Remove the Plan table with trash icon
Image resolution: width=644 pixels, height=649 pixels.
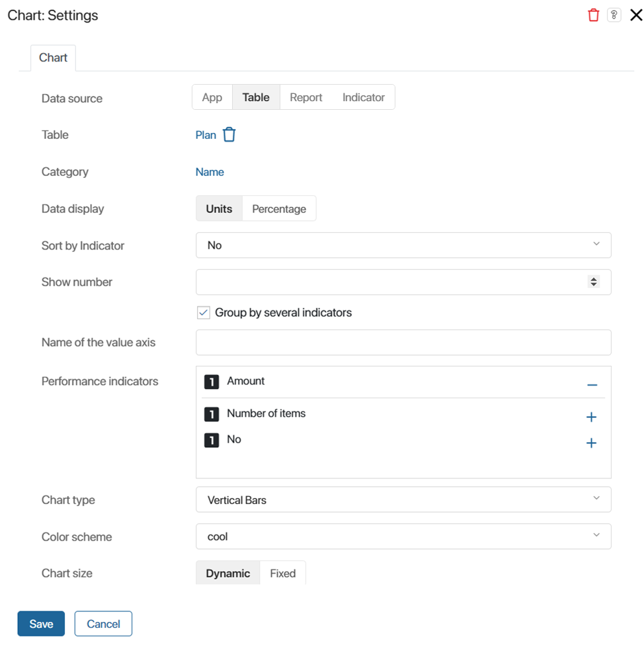[229, 134]
